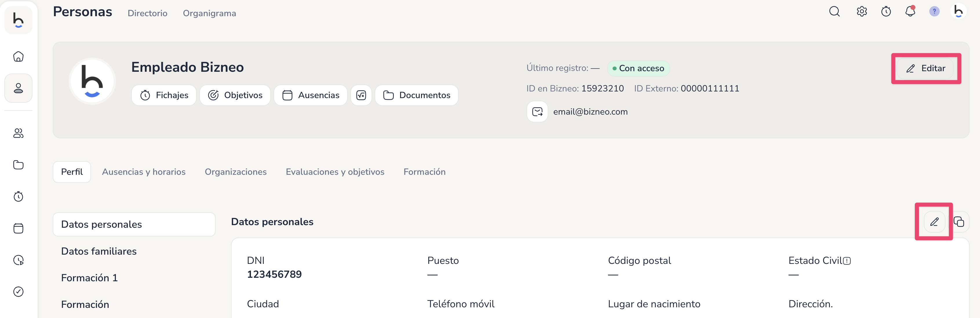This screenshot has width=980, height=318.
Task: Open the Home icon in the sidebar
Action: (18, 57)
